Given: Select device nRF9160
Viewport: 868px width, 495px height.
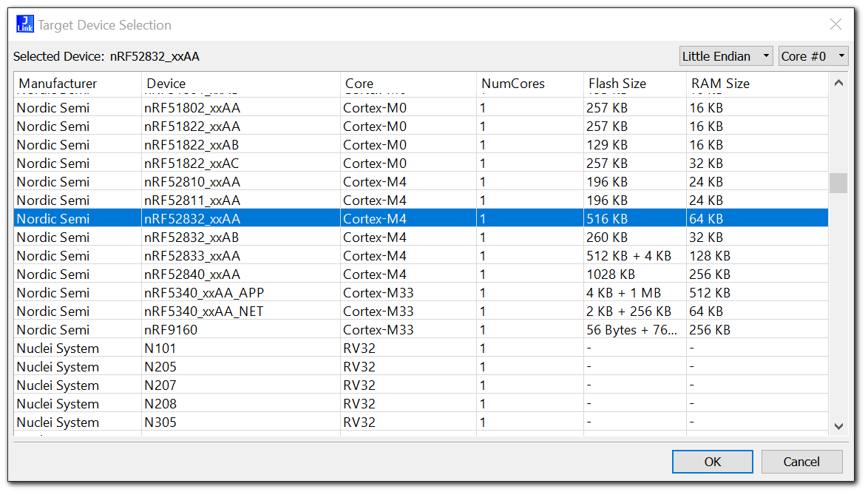Looking at the screenshot, I should (421, 329).
